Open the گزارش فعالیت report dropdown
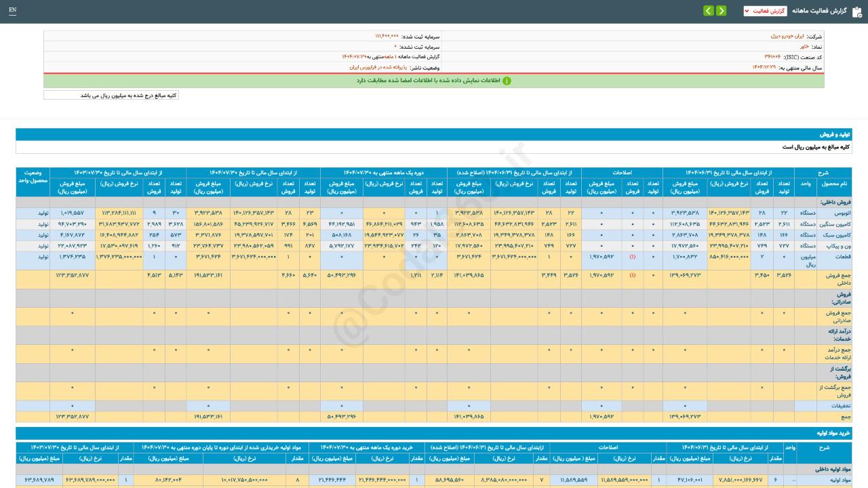Image resolution: width=868 pixels, height=488 pixels. 765,11
